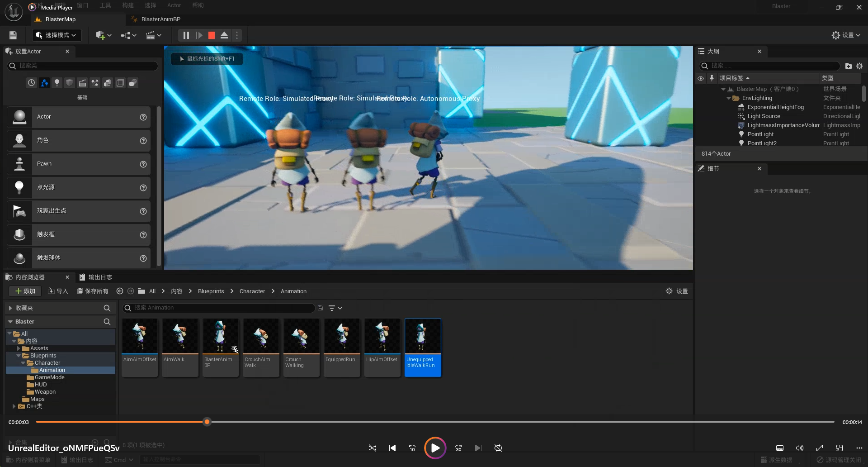Click the 添加 add button
The height and width of the screenshot is (467, 868).
(x=25, y=291)
